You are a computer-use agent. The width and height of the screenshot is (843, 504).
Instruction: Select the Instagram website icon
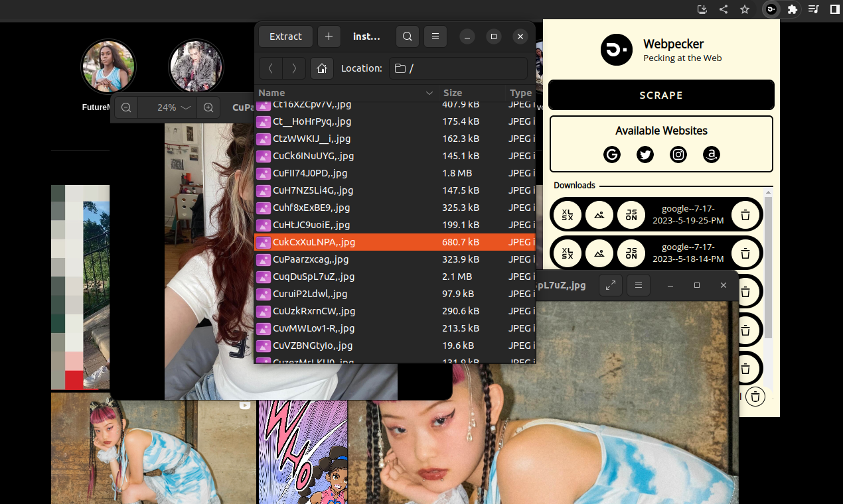click(x=678, y=155)
